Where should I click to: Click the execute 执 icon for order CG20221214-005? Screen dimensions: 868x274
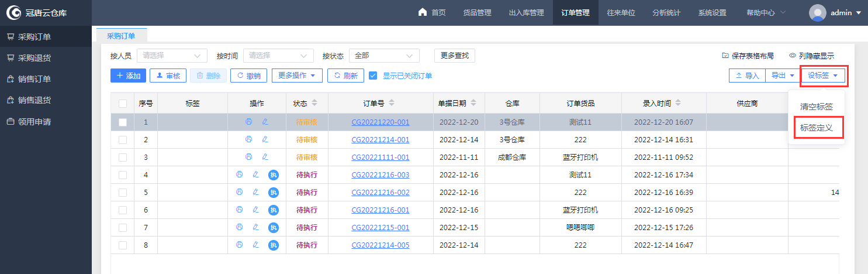273,245
